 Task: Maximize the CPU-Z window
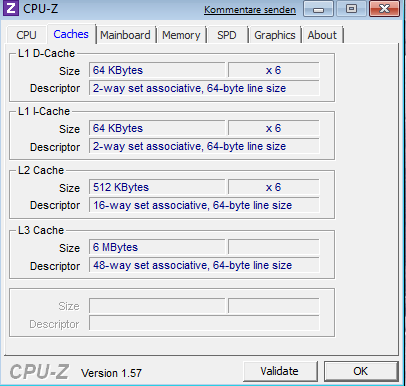coord(351,9)
